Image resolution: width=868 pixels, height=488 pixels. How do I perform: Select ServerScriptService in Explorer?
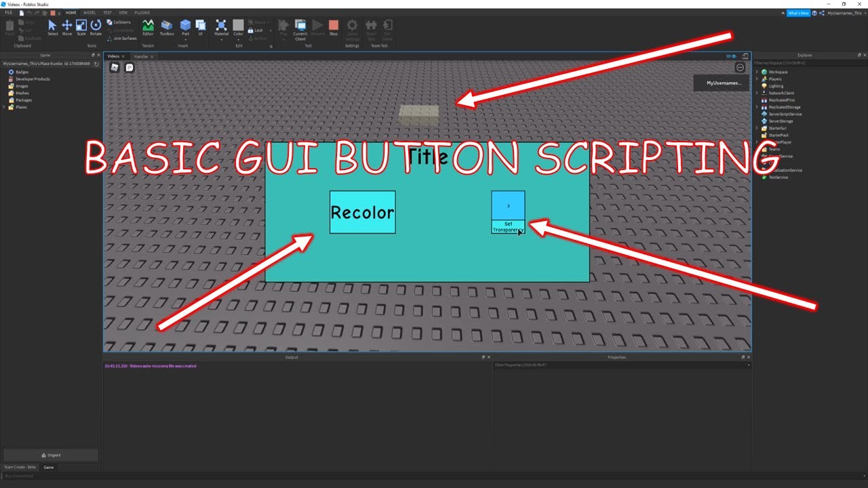tap(785, 114)
